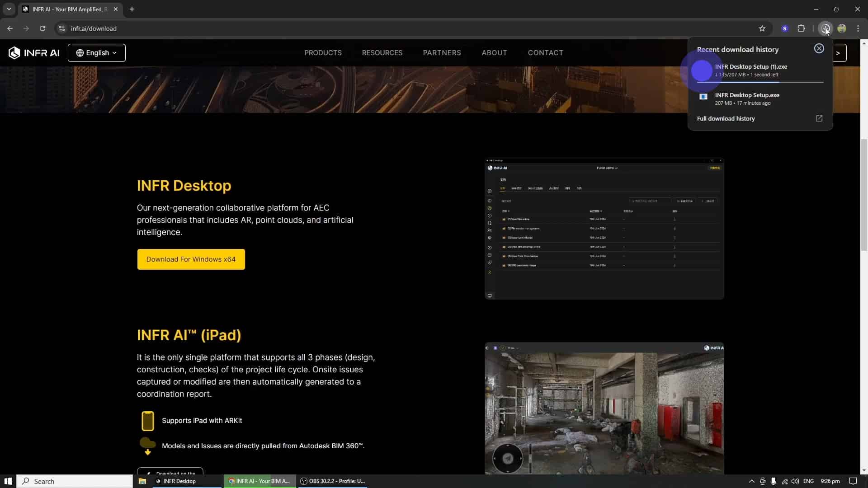Open the notification center icon

click(x=853, y=481)
